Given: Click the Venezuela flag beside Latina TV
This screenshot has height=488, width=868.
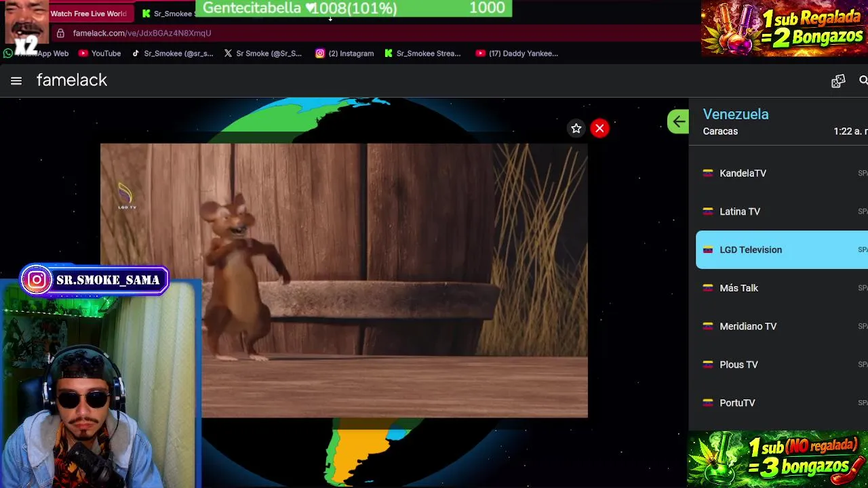Looking at the screenshot, I should click(708, 211).
